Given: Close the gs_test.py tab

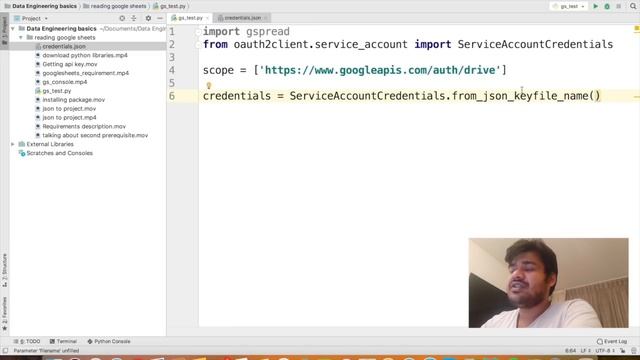Looking at the screenshot, I should click(207, 18).
